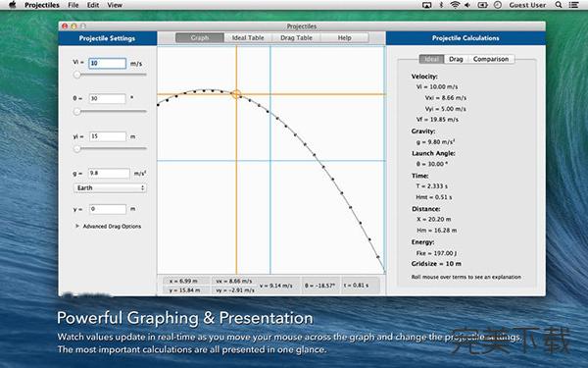Switch to the Ideal Table tab

(248, 38)
